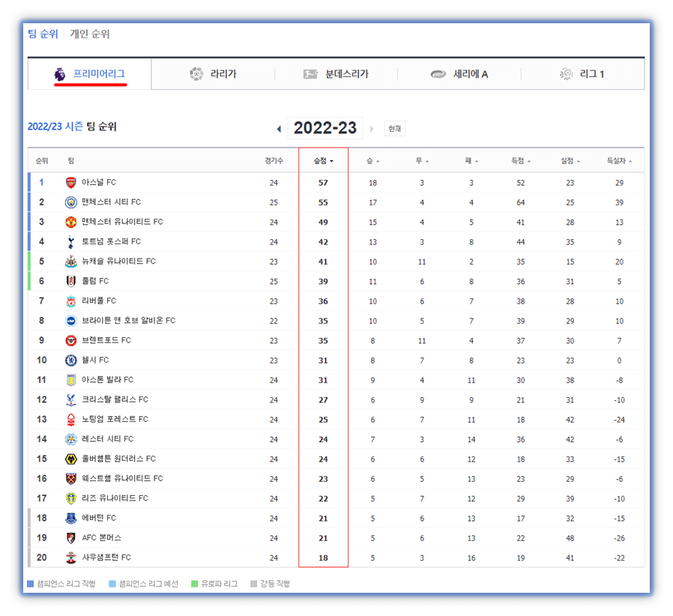
Task: Sort table by 승 column
Action: point(372,161)
